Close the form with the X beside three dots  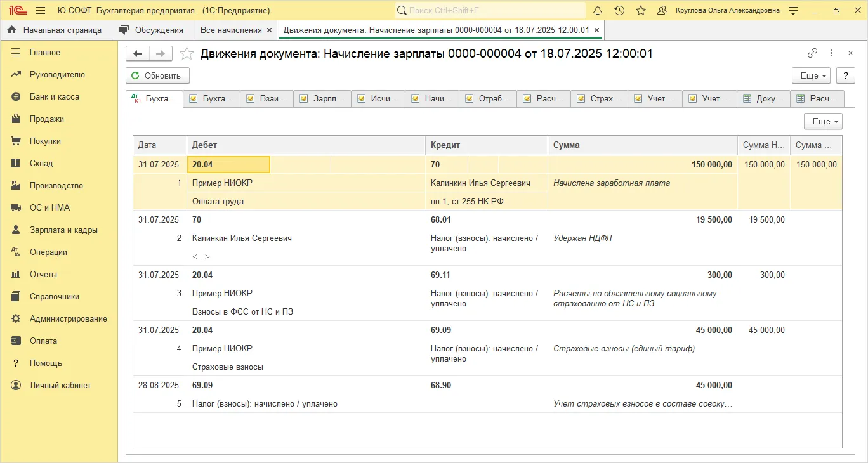click(x=850, y=54)
